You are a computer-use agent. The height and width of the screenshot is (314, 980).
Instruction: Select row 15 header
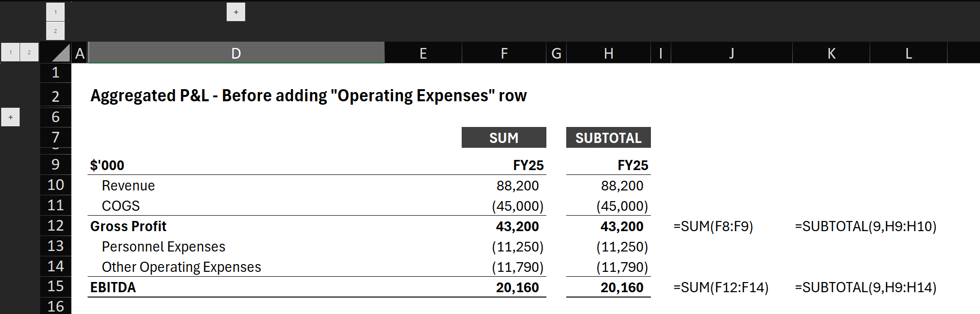[x=56, y=286]
